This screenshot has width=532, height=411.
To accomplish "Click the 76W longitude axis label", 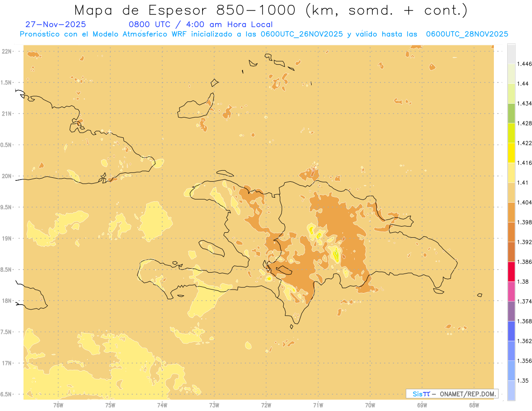I will pos(58,405).
